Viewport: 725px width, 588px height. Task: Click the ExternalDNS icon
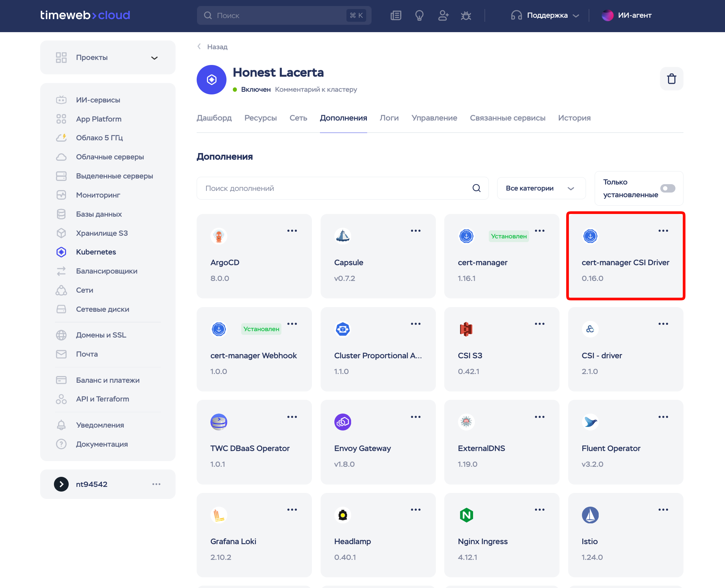466,422
